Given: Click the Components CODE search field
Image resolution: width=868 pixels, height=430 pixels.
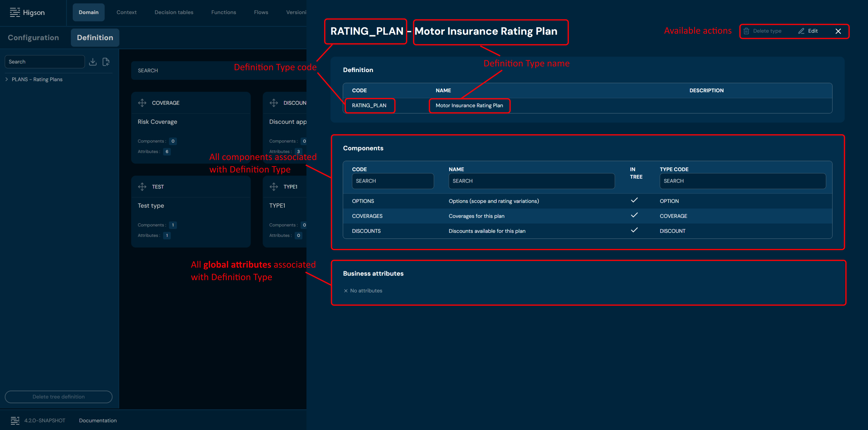Looking at the screenshot, I should point(393,181).
